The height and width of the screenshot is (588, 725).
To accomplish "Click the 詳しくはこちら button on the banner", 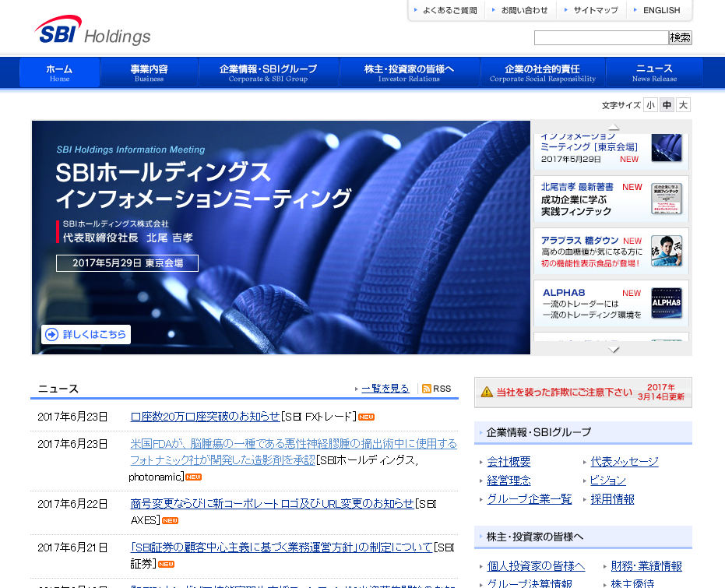I will point(86,334).
